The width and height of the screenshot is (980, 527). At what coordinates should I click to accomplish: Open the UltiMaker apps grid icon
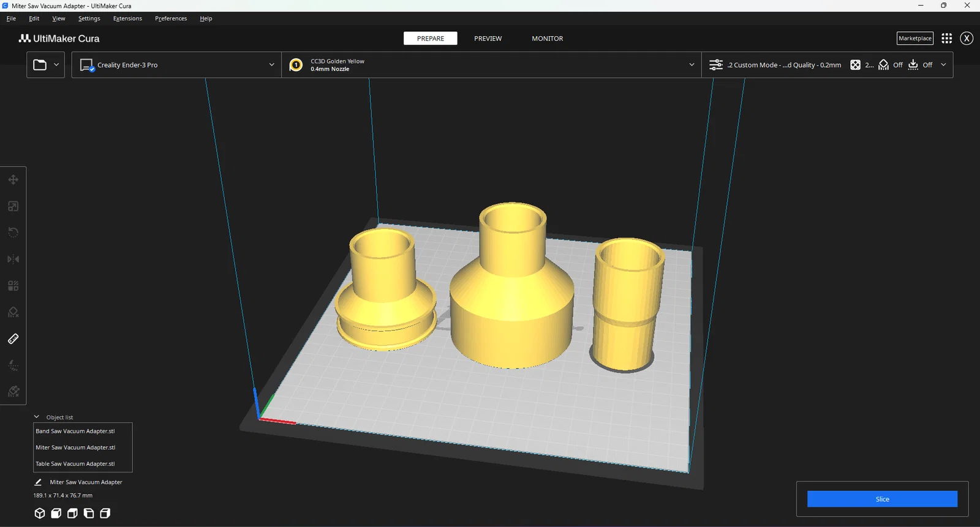click(946, 39)
